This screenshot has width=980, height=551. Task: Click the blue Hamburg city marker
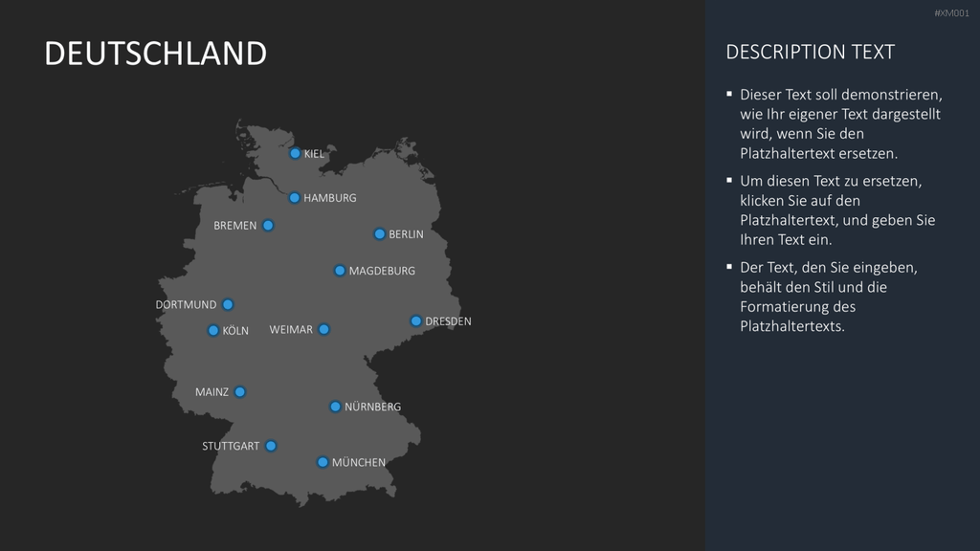295,197
